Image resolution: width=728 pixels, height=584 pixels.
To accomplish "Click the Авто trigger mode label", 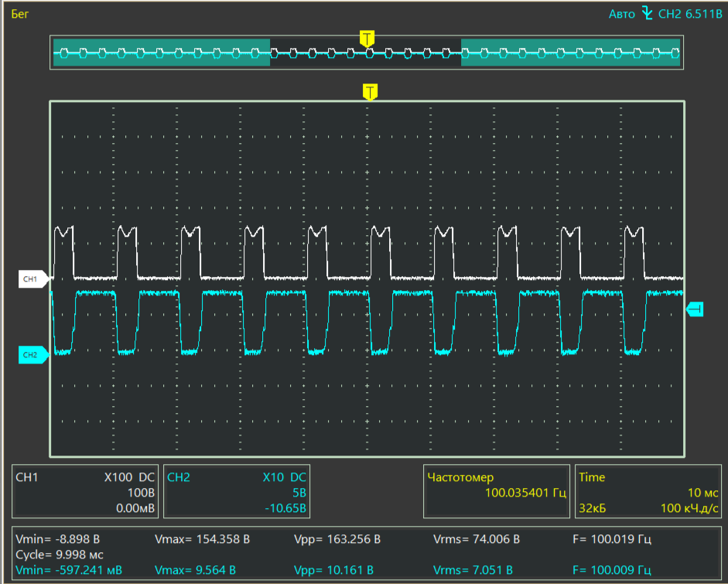I will click(622, 14).
